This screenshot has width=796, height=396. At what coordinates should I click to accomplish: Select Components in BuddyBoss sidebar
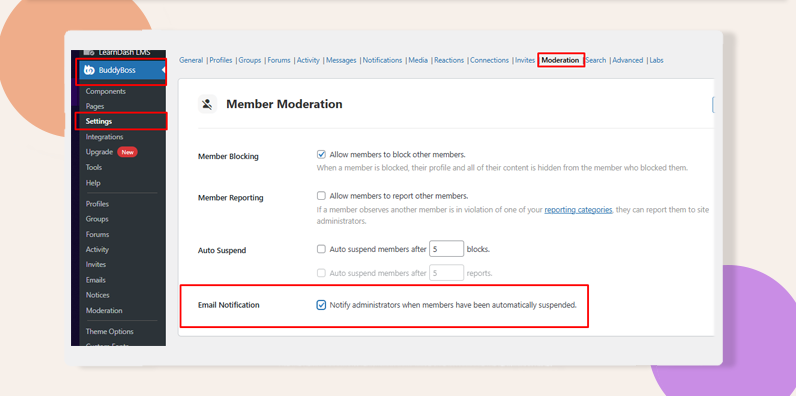pos(106,91)
